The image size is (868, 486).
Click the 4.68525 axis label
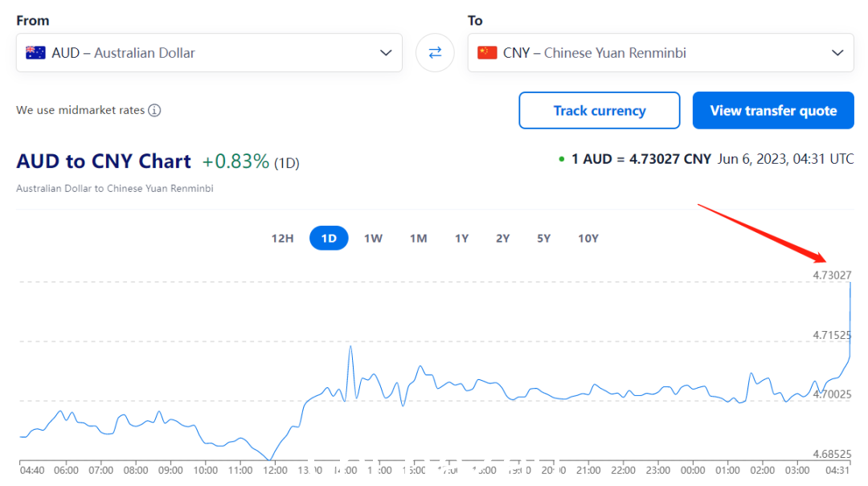(832, 454)
